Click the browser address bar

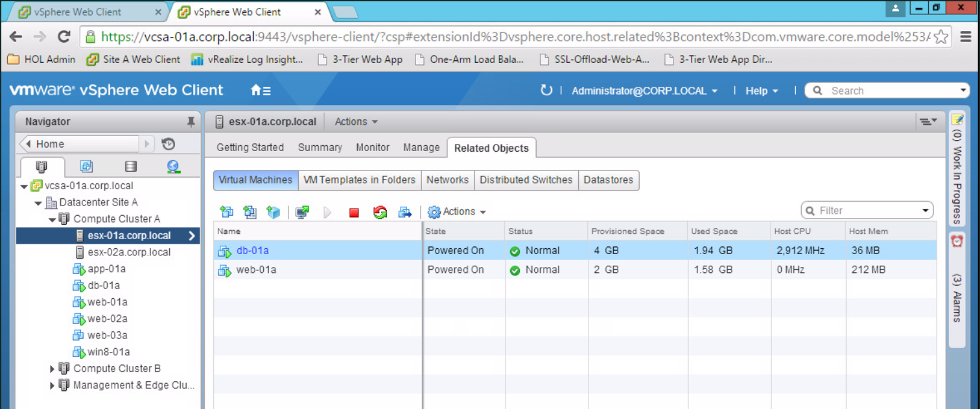[515, 37]
